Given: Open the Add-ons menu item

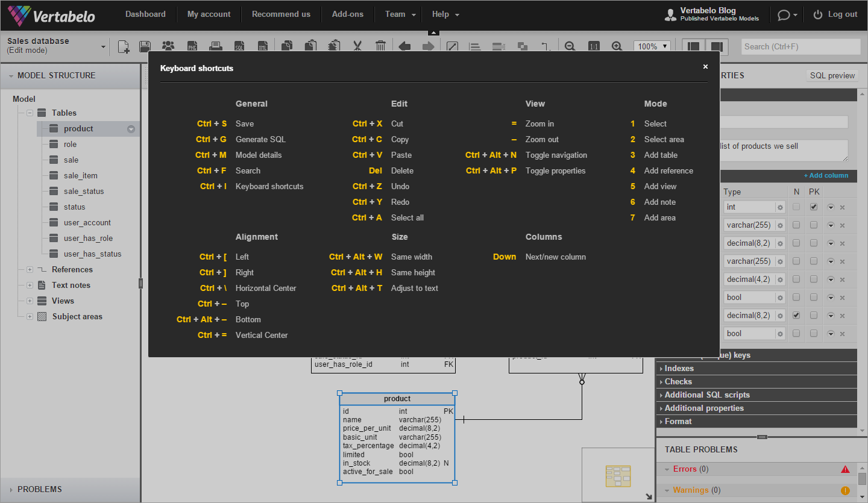Looking at the screenshot, I should (x=348, y=14).
